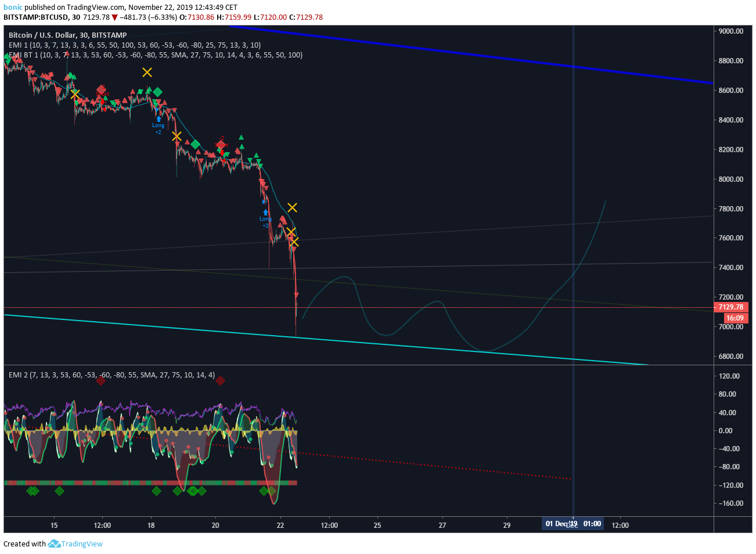
Task: Click the 12:00 time label between 15 and 18
Action: tap(102, 526)
